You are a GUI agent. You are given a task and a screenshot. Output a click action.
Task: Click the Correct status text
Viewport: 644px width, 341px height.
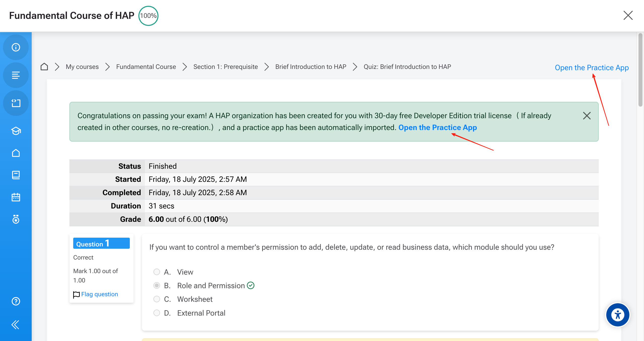coord(83,258)
